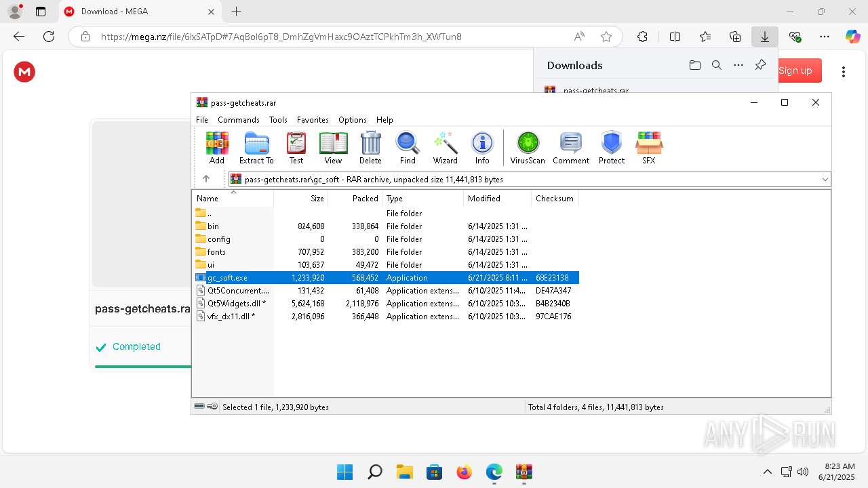Launch the Wizard tool
The image size is (868, 488).
coord(446,148)
